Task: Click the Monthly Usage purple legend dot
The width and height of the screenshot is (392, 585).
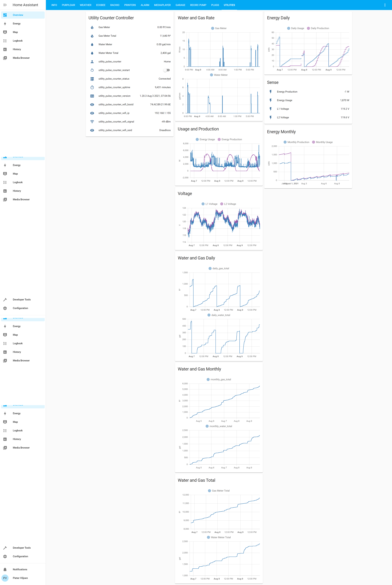Action: pos(314,142)
